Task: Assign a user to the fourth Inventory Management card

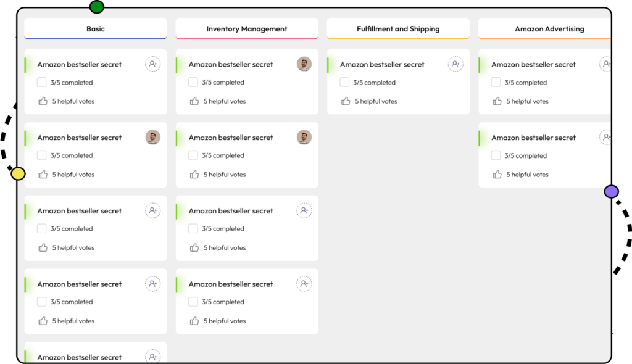Action: pyautogui.click(x=304, y=284)
